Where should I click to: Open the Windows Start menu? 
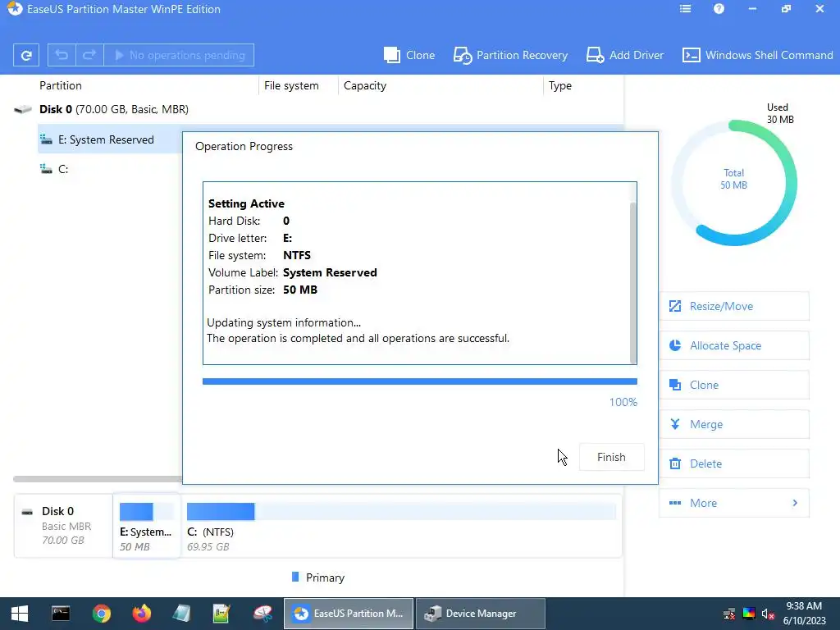(20, 614)
